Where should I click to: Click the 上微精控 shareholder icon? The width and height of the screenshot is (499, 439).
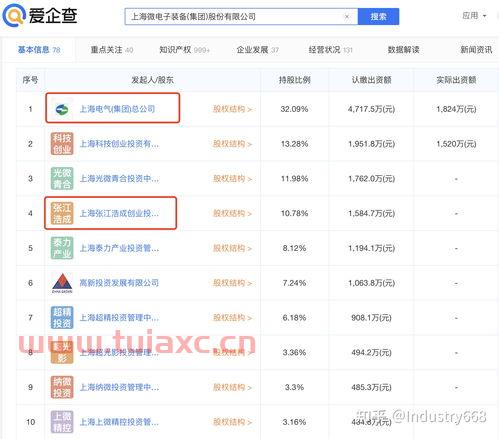click(x=62, y=422)
